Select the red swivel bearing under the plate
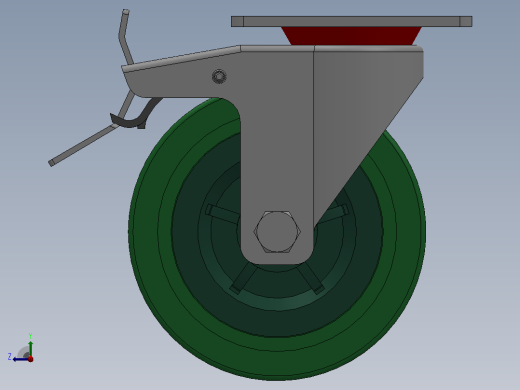This screenshot has height=390, width=520. click(x=352, y=36)
